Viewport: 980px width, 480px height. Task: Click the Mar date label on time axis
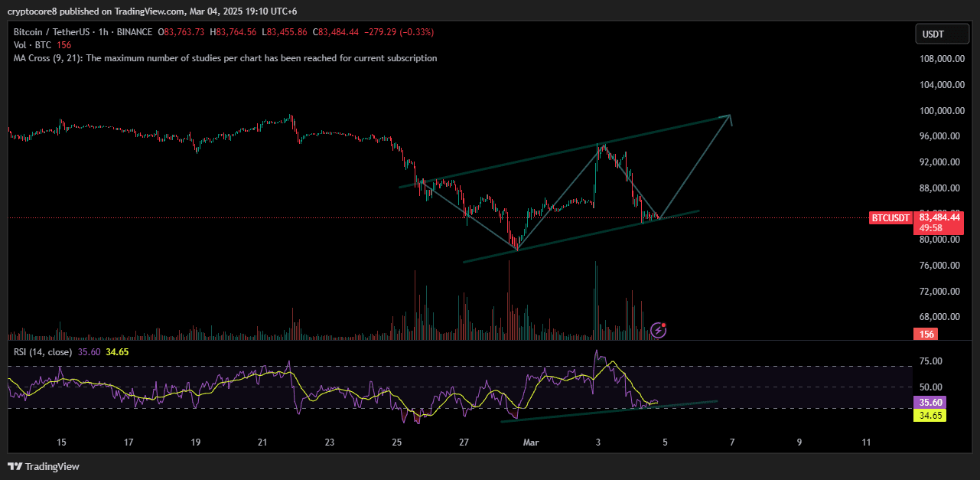(530, 442)
